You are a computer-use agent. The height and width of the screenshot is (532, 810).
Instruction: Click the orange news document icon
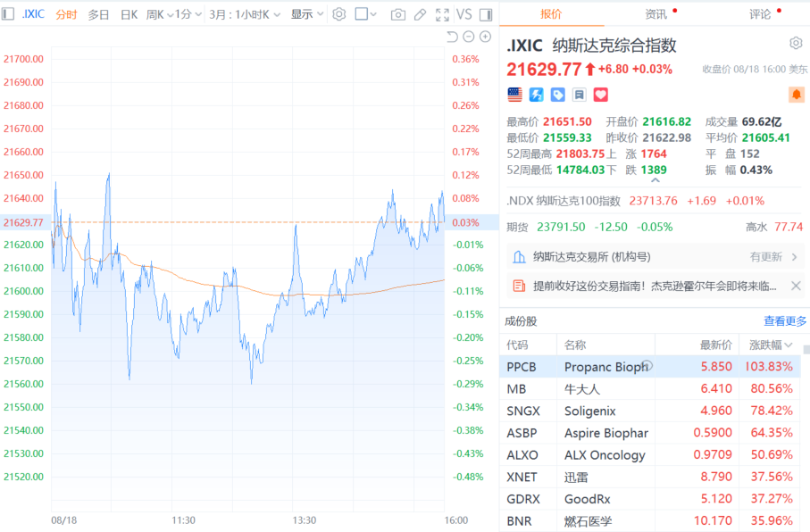(519, 286)
